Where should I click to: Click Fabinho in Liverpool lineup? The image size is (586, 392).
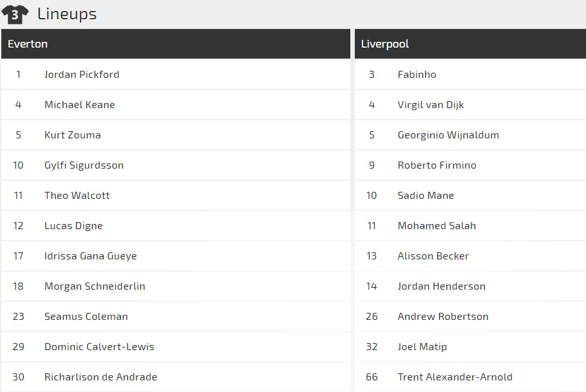(x=417, y=74)
